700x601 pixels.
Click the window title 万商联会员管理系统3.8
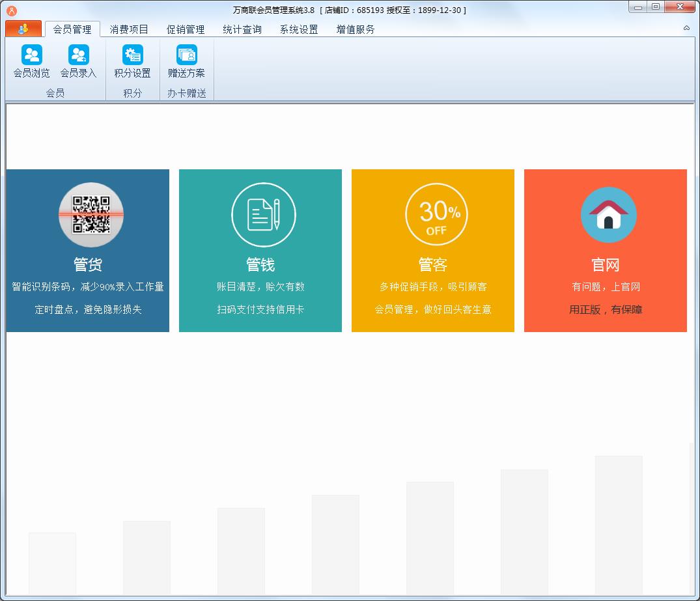[x=273, y=10]
